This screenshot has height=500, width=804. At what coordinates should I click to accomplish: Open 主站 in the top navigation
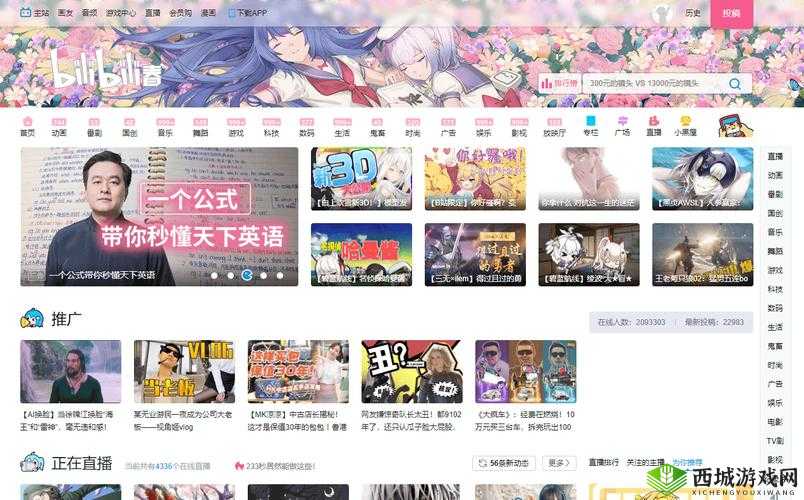coord(34,12)
